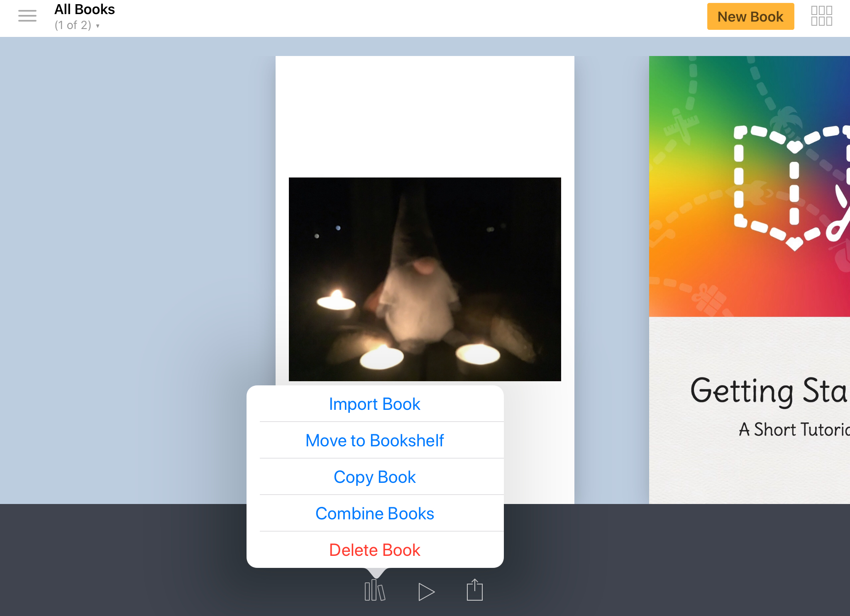Tap the "(1 of 2)" book counter text
Image resolution: width=850 pixels, height=616 pixels.
point(73,25)
